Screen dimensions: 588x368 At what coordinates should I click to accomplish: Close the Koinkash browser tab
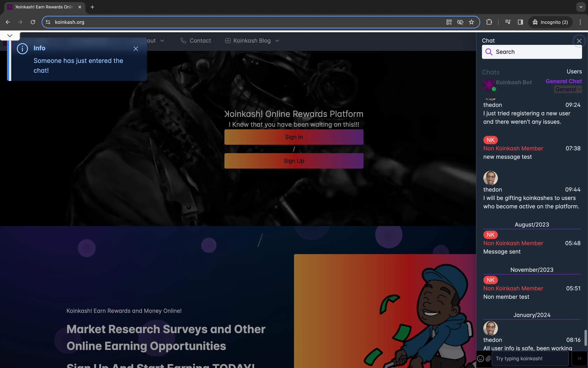point(80,7)
